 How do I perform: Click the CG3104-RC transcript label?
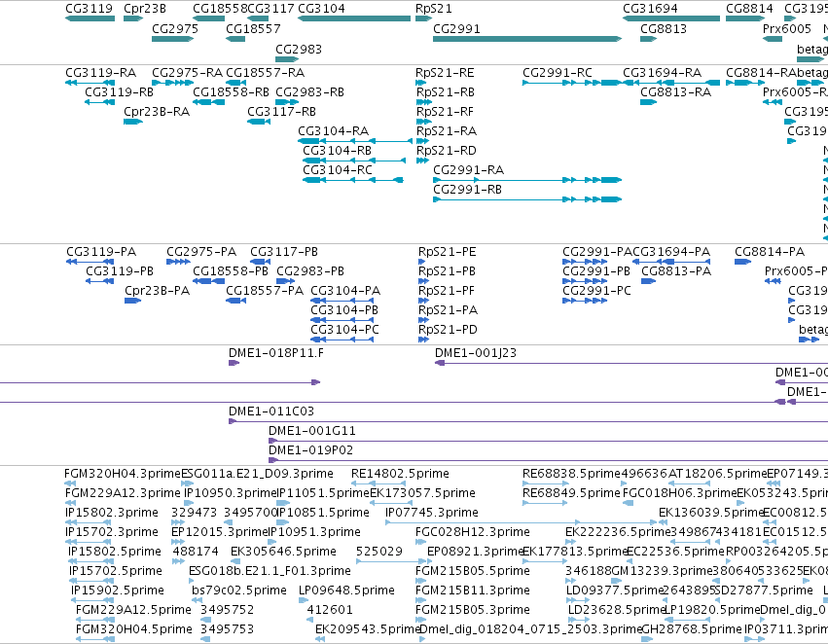point(338,170)
